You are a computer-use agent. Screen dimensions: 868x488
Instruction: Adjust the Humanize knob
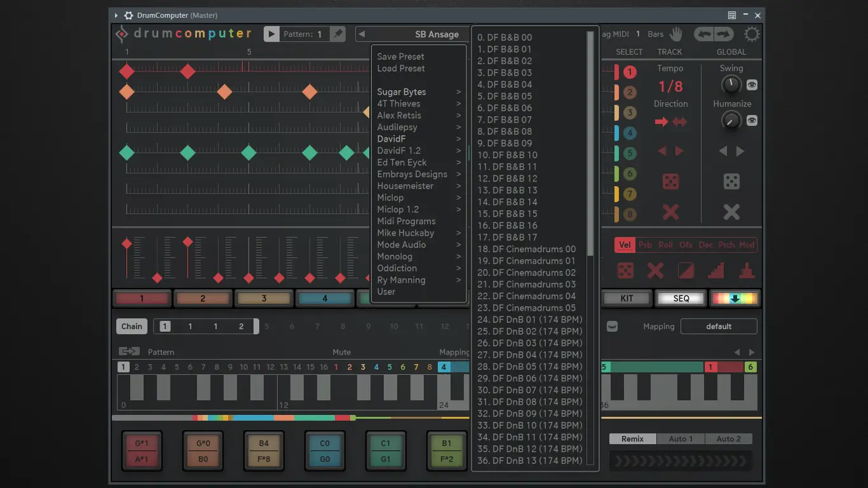[731, 120]
